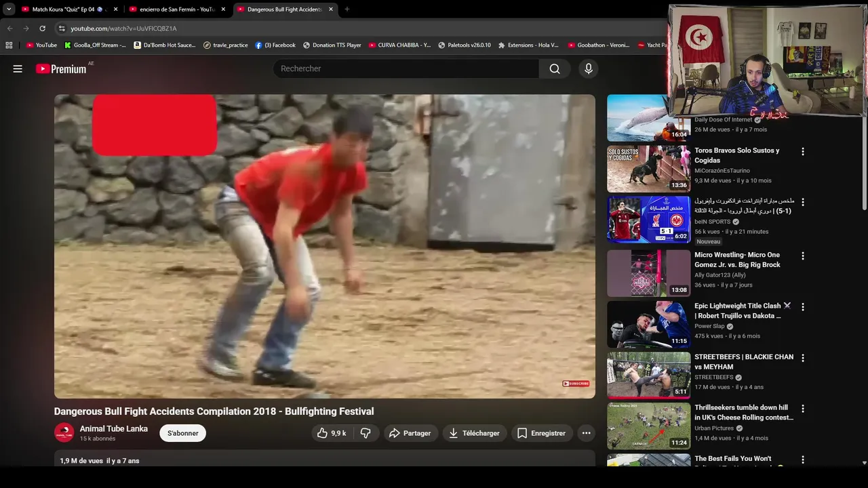
Task: Open the Partager share dialog
Action: click(x=410, y=433)
